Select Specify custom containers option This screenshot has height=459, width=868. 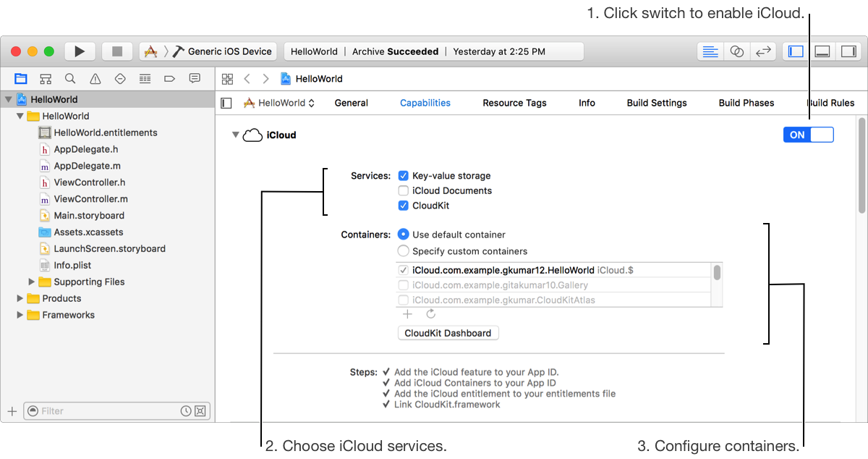pyautogui.click(x=404, y=251)
